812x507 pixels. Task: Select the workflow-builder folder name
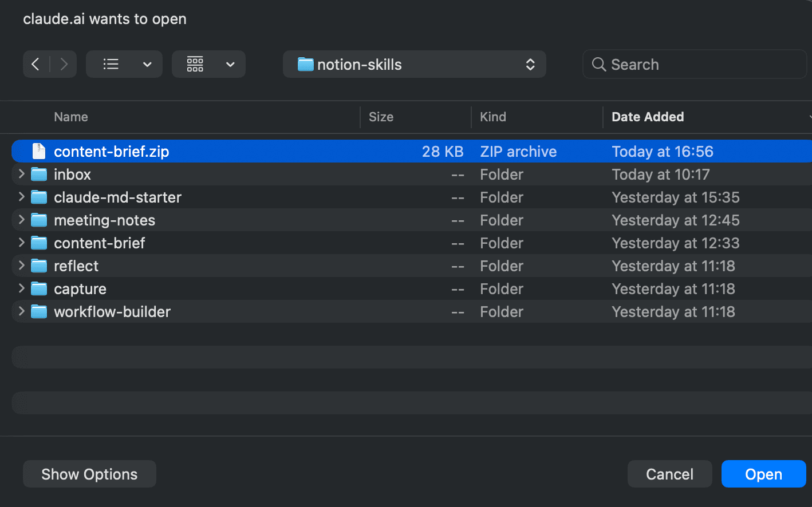[112, 311]
